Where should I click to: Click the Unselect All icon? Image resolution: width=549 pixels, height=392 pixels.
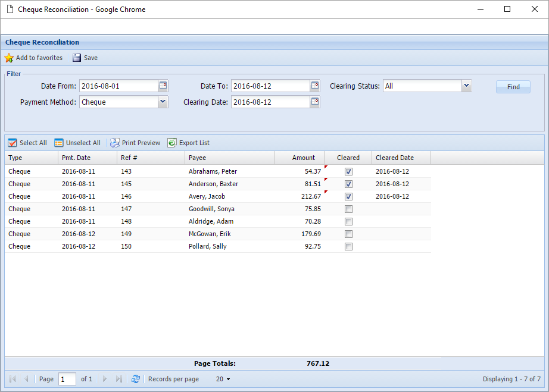(x=58, y=143)
